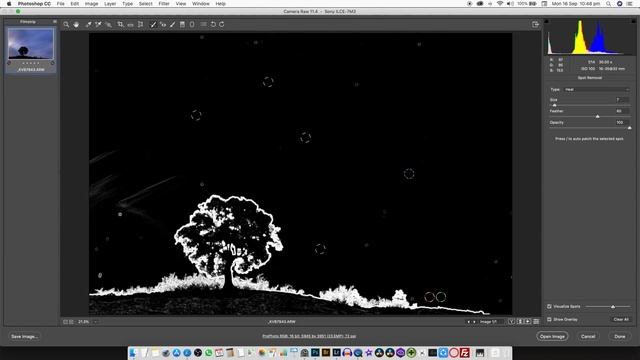Open preview preferences menu icon
The height and width of the screenshot is (360, 640).
(x=536, y=322)
